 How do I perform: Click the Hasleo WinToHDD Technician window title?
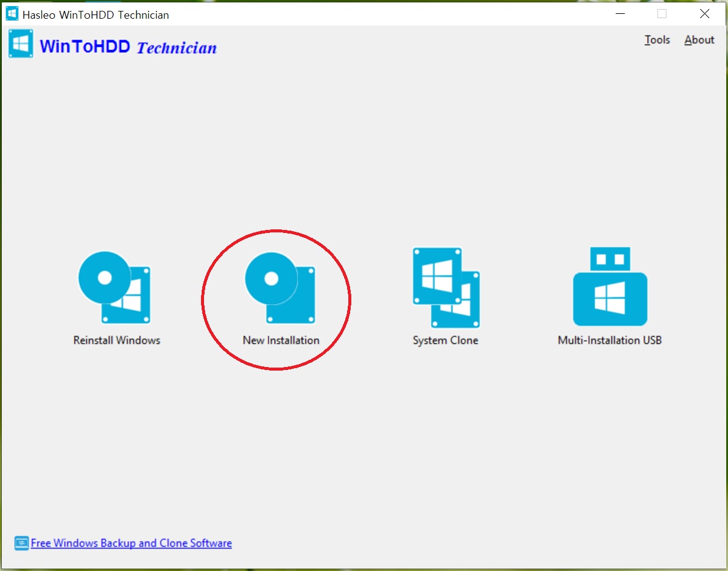click(x=96, y=14)
